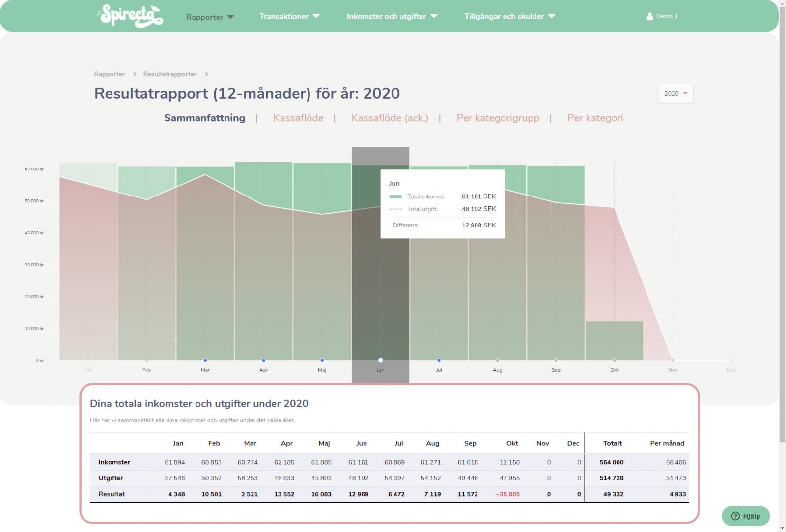Switch to the Kassaflöde tab

(299, 118)
